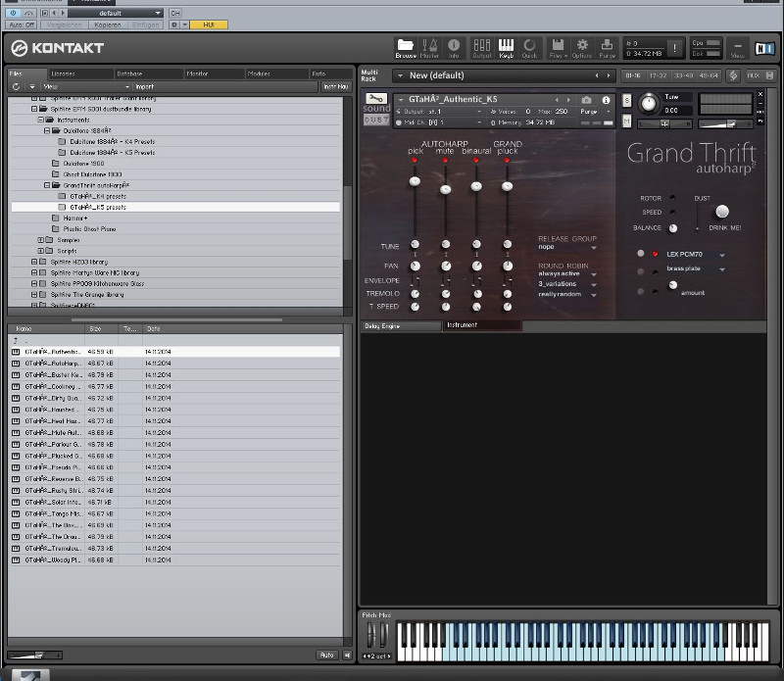Open the RELEASE GROUP nope dropdown
The image size is (784, 681).
click(567, 247)
